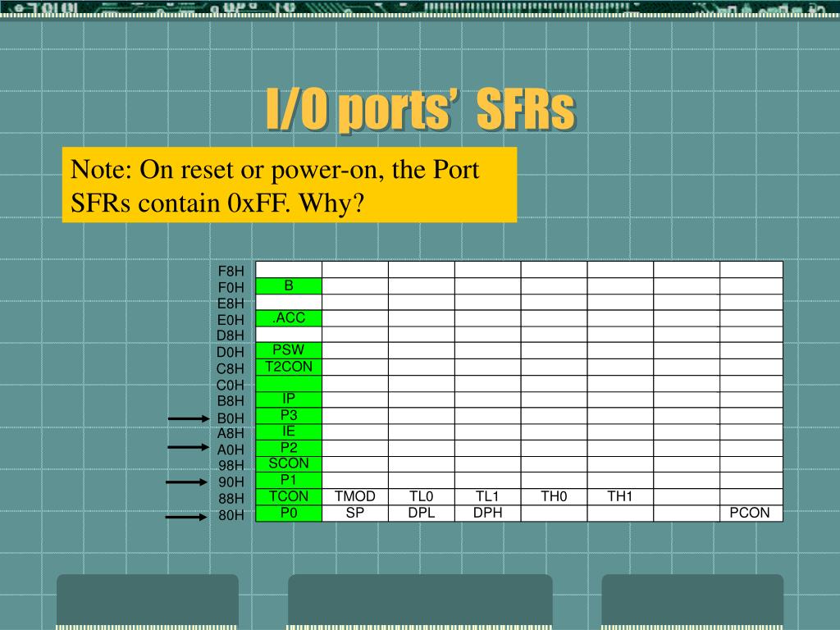
Task: Select the A8H address label
Action: pyautogui.click(x=231, y=433)
